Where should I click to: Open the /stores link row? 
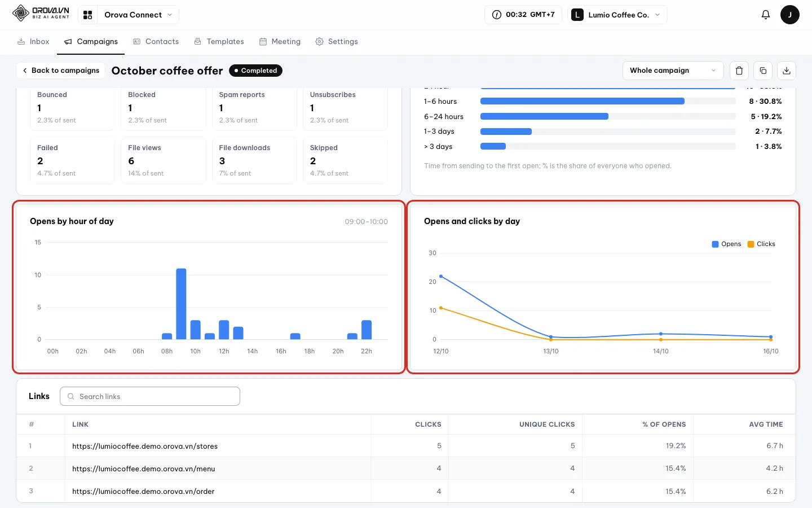[x=406, y=446]
